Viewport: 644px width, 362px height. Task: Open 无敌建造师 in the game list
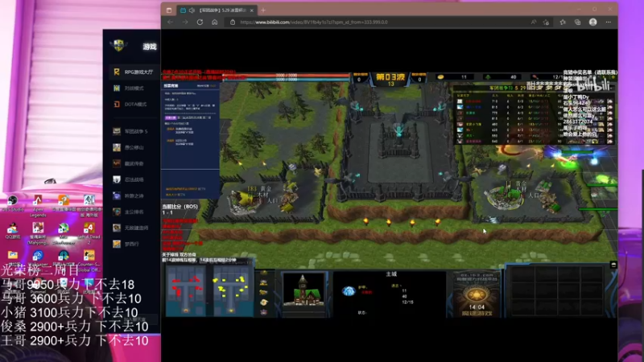coord(134,228)
